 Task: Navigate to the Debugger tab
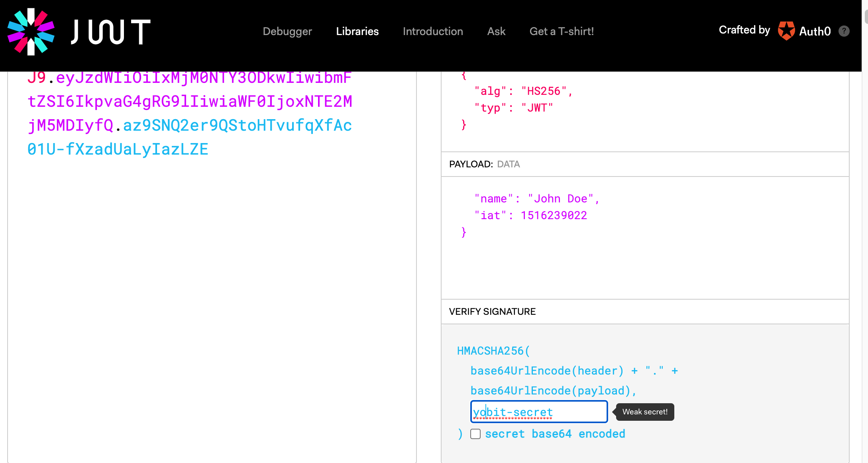[x=287, y=31]
